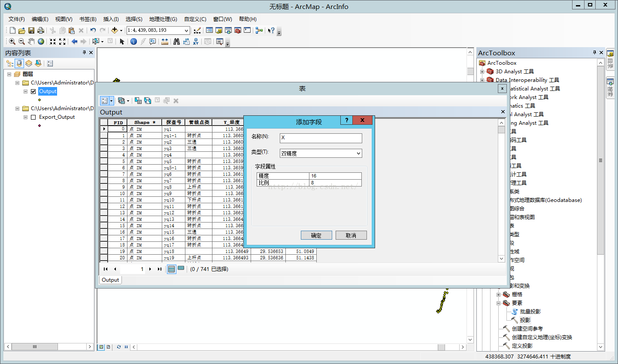Click the 精度 value cell showing 16
Screen dimensions: 618x364
(x=335, y=176)
